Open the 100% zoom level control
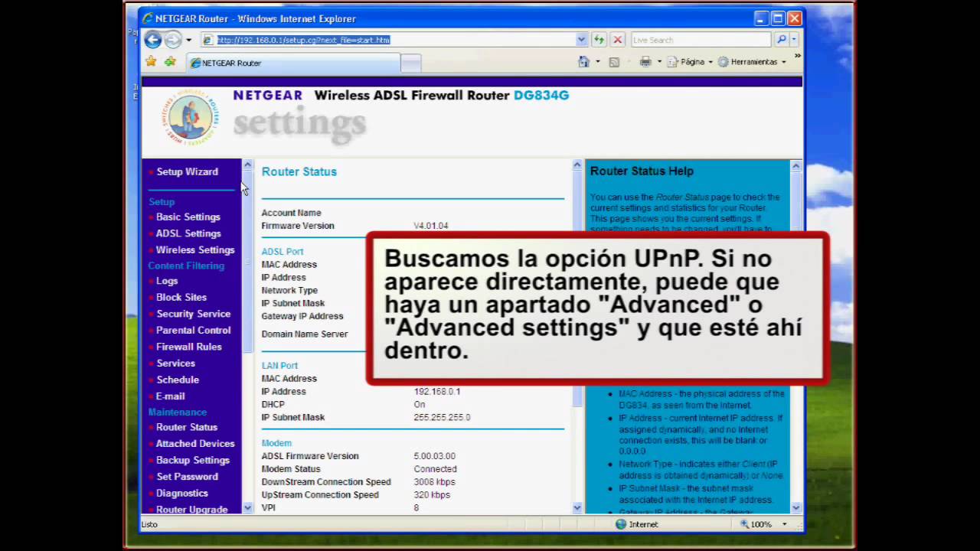 pos(763,524)
